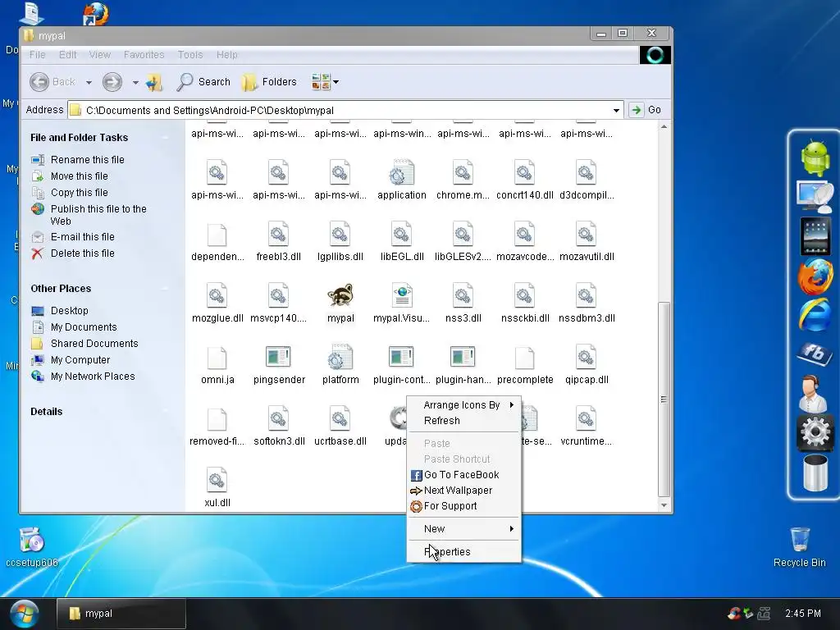
Task: Open the View menu
Action: tap(99, 55)
